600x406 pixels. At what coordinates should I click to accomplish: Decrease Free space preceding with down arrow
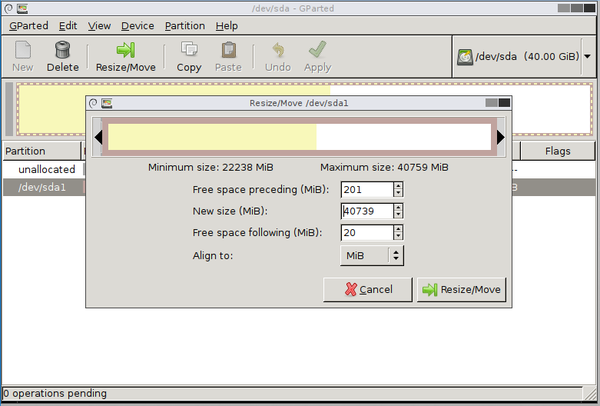[398, 193]
